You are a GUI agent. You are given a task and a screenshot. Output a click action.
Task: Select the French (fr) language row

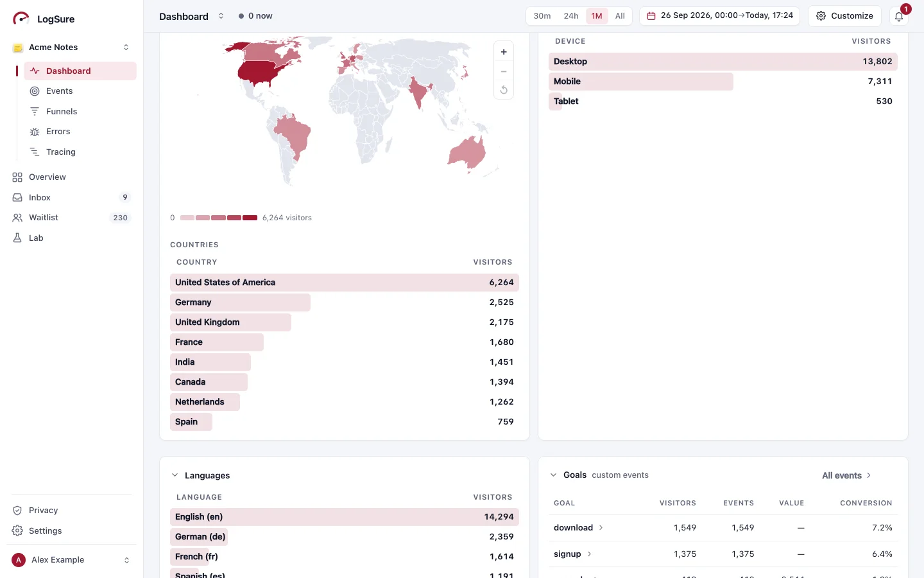click(345, 557)
